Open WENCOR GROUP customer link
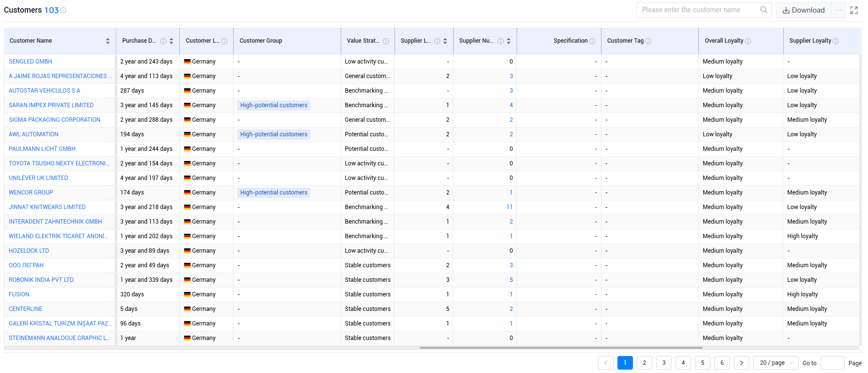The width and height of the screenshot is (868, 373). (31, 193)
